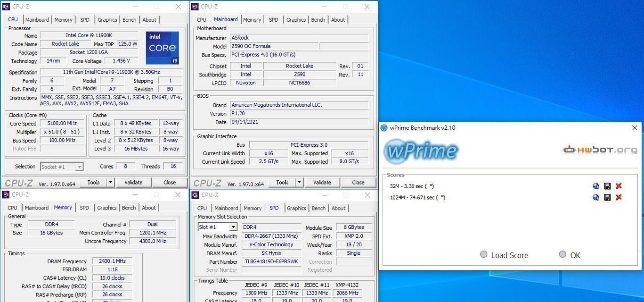Screen dimensions: 644x302
Task: Click the DRAM Manuf. value SK Hynix
Action: click(271, 253)
